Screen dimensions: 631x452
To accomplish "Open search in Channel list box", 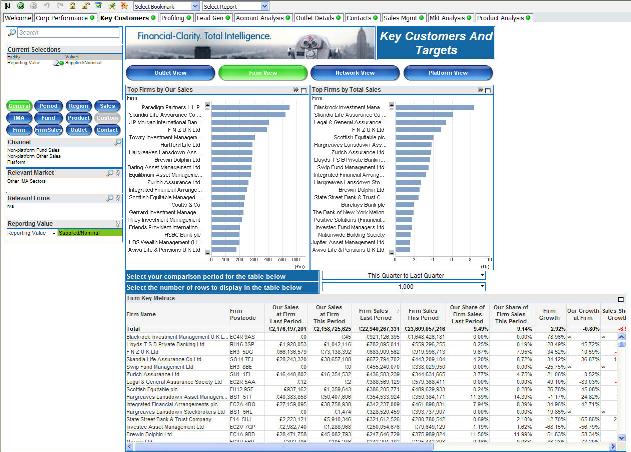I will click(118, 142).
